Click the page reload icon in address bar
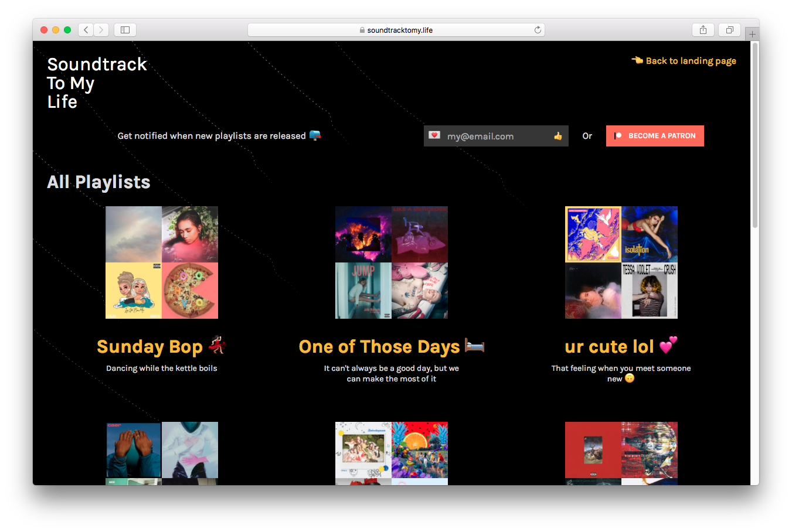This screenshot has width=792, height=532. [538, 29]
